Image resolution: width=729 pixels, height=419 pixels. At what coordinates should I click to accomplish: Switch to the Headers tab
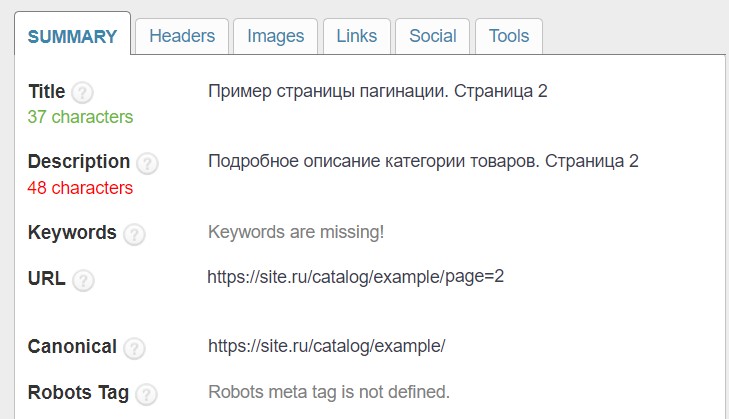(x=182, y=36)
